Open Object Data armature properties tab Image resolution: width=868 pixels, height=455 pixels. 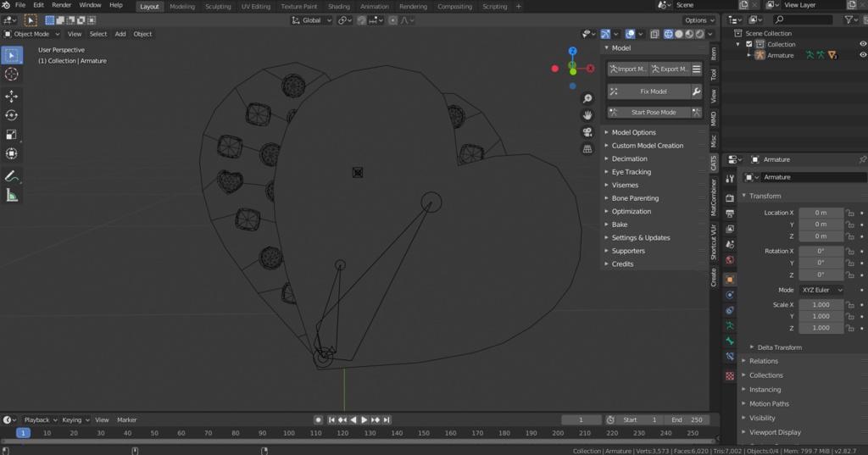(x=730, y=325)
